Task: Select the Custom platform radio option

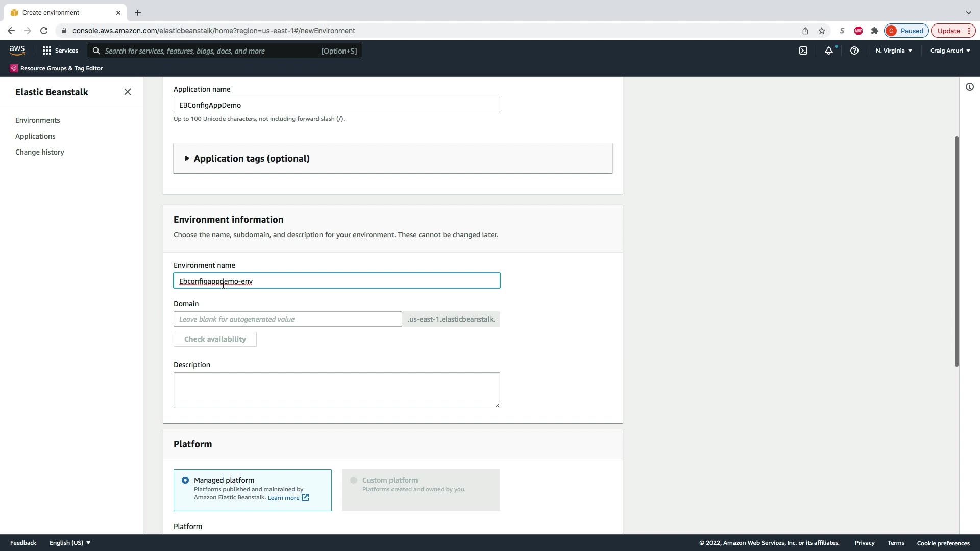Action: (354, 480)
